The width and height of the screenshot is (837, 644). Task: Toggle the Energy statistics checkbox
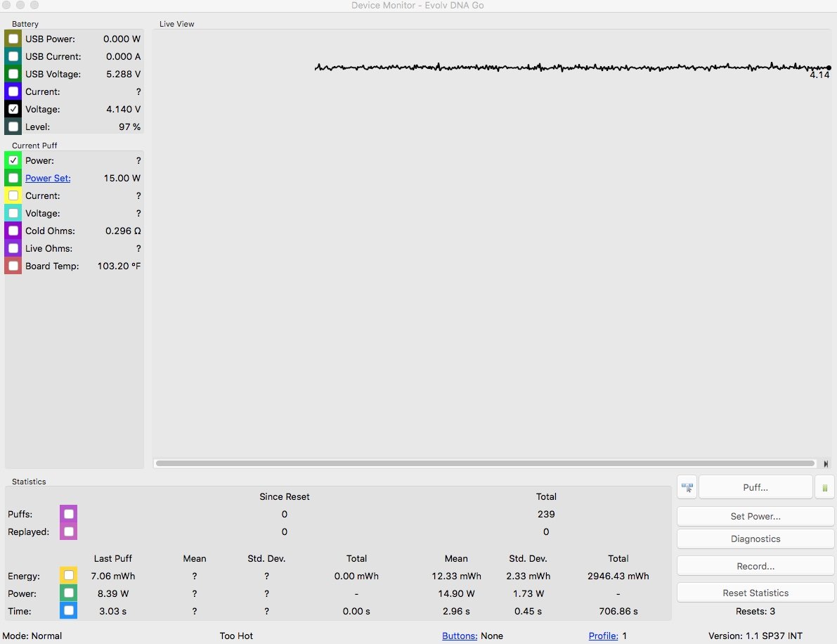pyautogui.click(x=68, y=575)
